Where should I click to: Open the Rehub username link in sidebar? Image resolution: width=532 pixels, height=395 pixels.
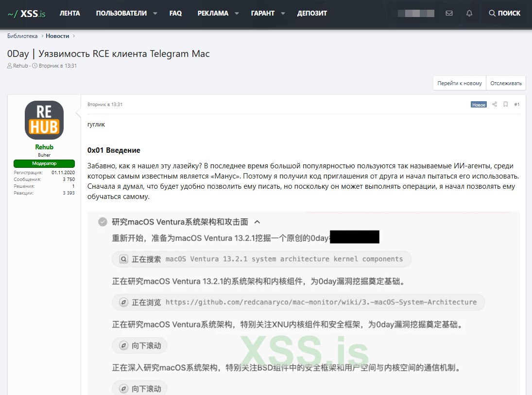44,147
